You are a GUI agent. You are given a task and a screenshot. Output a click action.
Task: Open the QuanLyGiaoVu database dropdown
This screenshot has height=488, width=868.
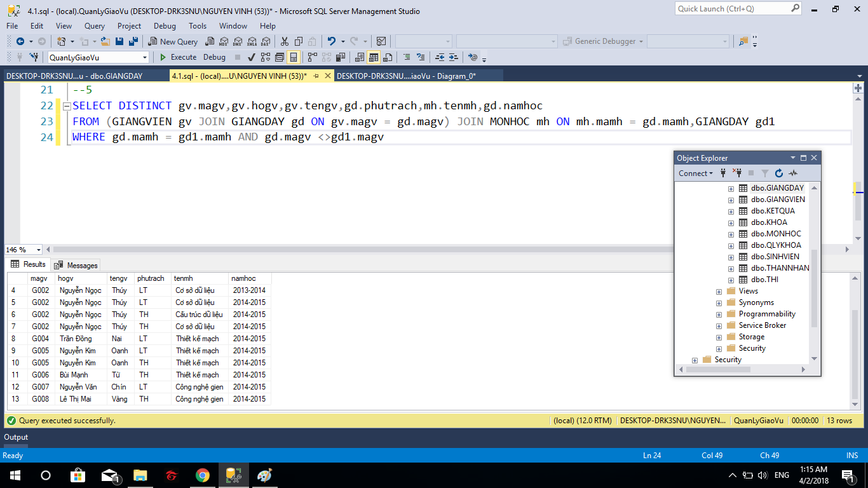(145, 58)
